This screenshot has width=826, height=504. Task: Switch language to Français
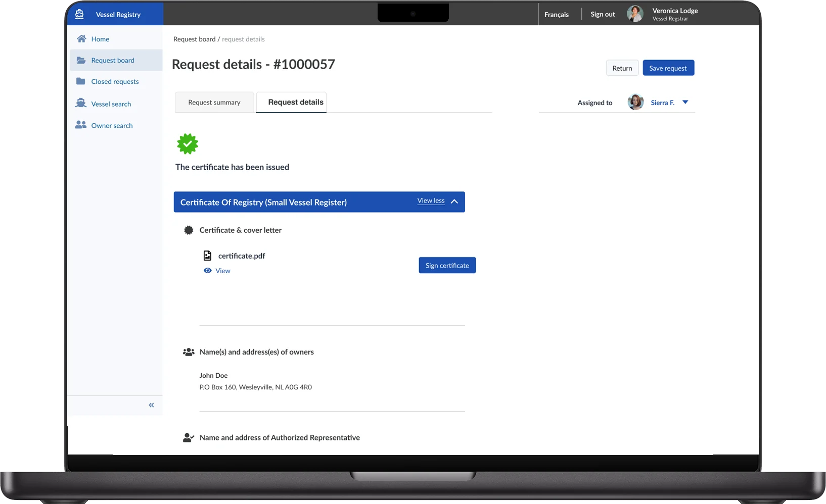coord(557,15)
